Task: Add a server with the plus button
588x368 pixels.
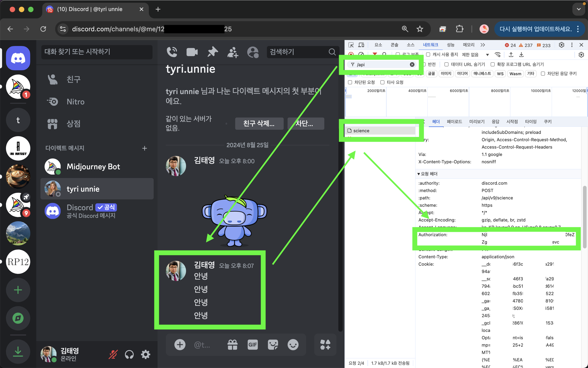Action: tap(18, 290)
